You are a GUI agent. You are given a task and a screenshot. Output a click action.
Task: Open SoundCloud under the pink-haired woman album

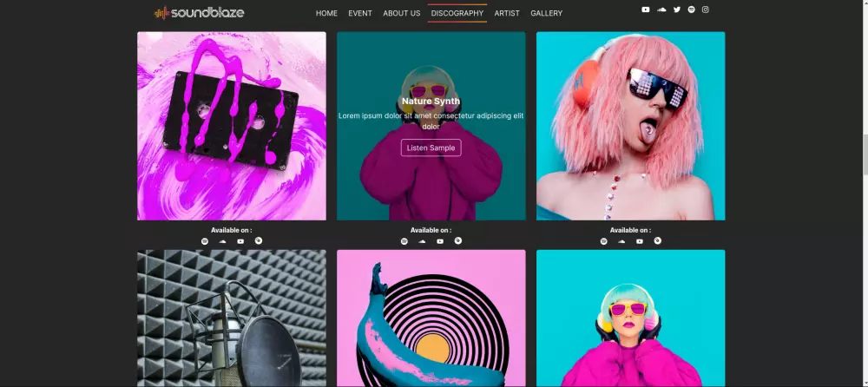(621, 241)
